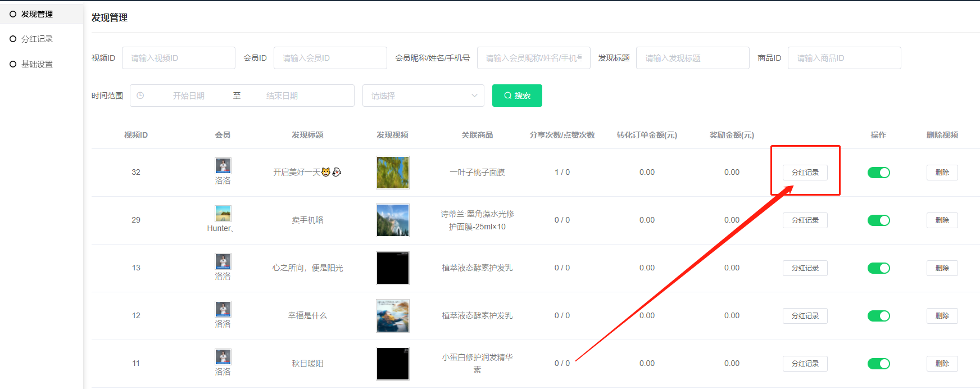
Task: Focus the 会员昵称/姓名/手机号 input field
Action: tap(534, 58)
